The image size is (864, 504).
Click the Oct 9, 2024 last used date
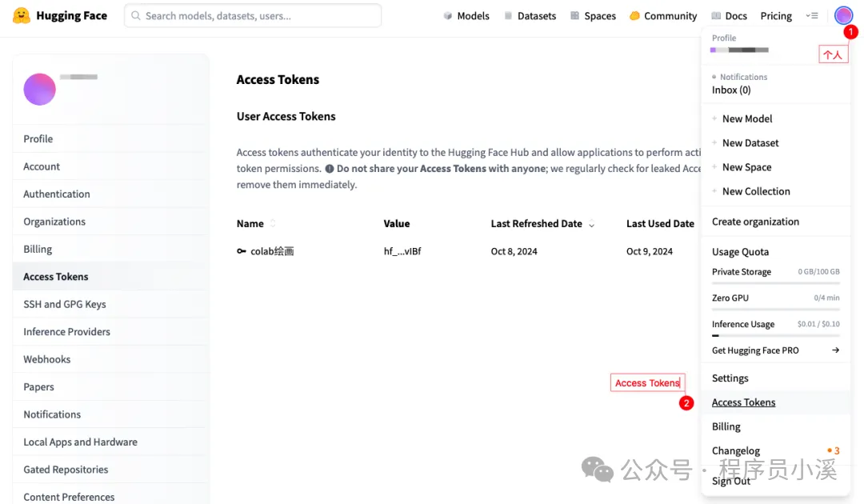point(650,251)
